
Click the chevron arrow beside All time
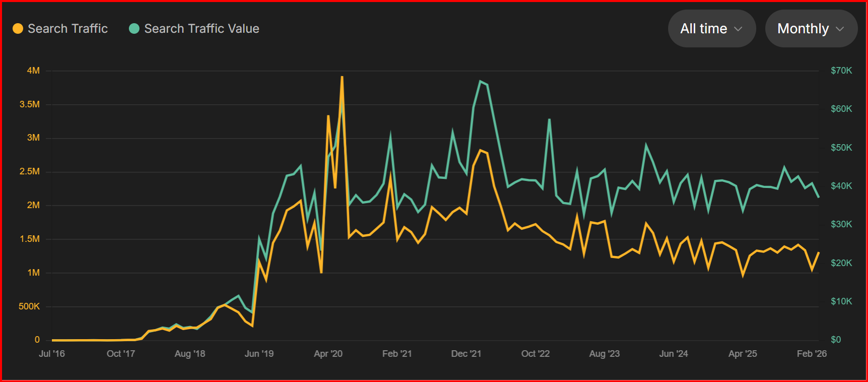(738, 29)
